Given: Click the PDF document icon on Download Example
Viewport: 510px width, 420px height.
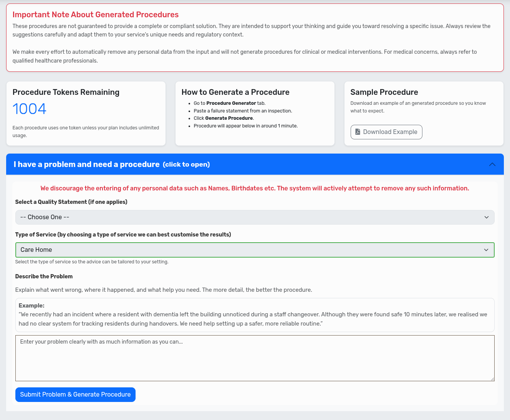Looking at the screenshot, I should [x=358, y=132].
